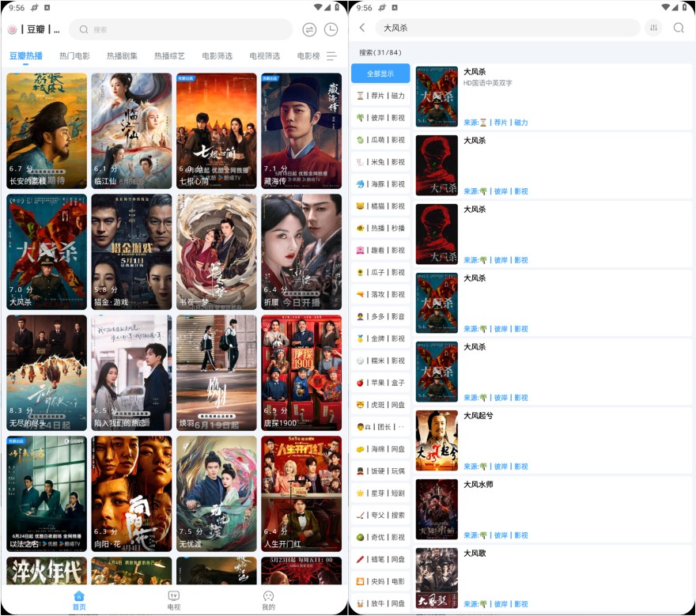Select 星芽 | 短剧 source

(x=380, y=493)
